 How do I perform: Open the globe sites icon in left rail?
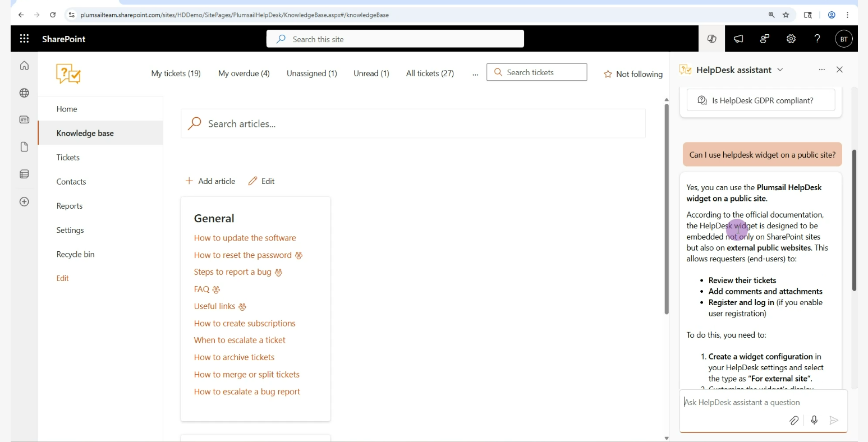(x=24, y=93)
